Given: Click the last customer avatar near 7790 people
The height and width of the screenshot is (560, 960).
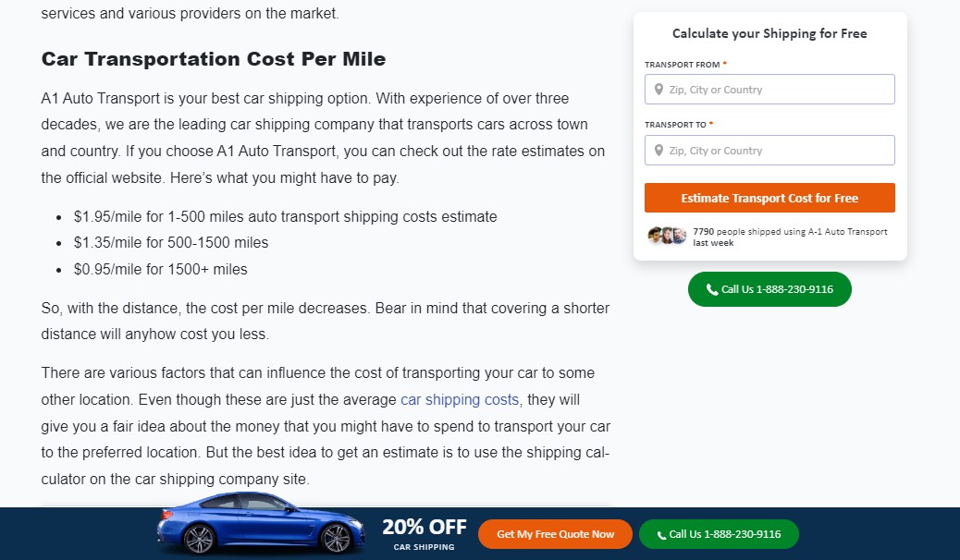Looking at the screenshot, I should coord(679,235).
